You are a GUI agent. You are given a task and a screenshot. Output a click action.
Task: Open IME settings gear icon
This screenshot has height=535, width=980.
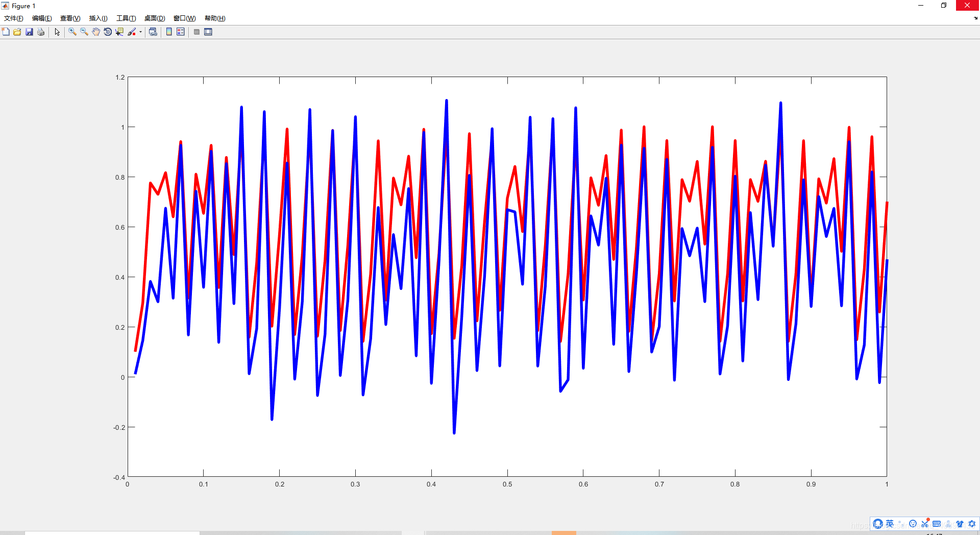click(972, 524)
